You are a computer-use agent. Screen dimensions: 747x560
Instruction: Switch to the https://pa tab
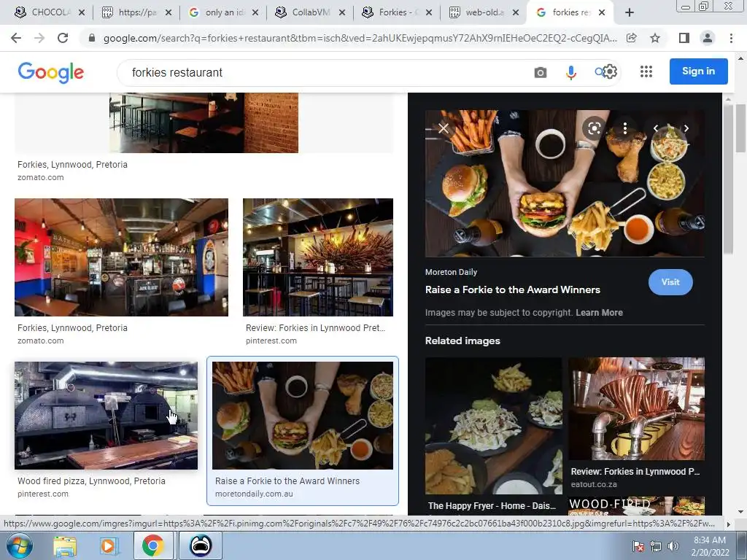pos(137,12)
